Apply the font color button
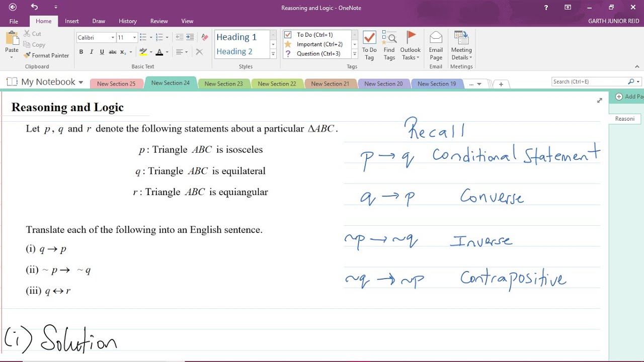This screenshot has height=362, width=644. [159, 52]
